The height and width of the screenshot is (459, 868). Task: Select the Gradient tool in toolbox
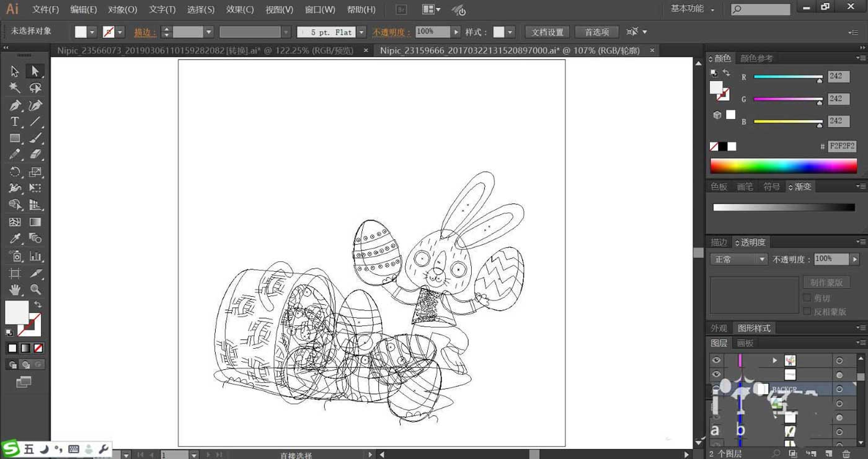pos(35,222)
